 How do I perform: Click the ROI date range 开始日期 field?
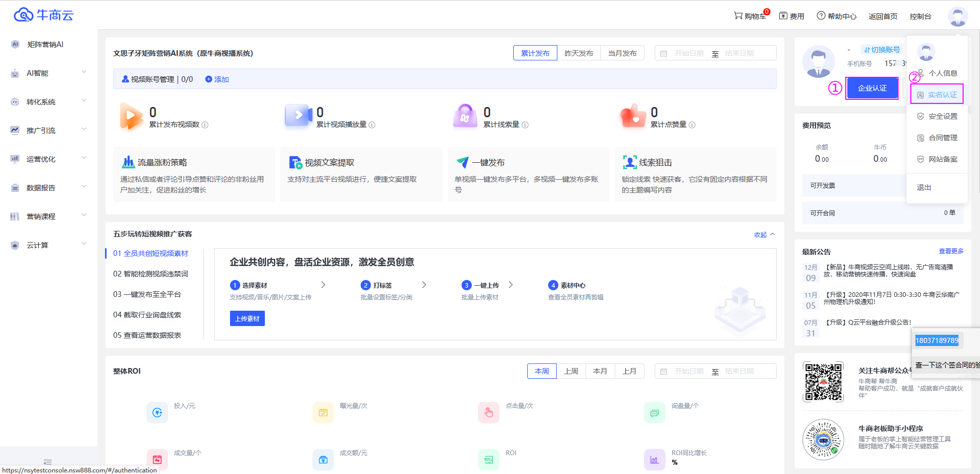coord(689,371)
